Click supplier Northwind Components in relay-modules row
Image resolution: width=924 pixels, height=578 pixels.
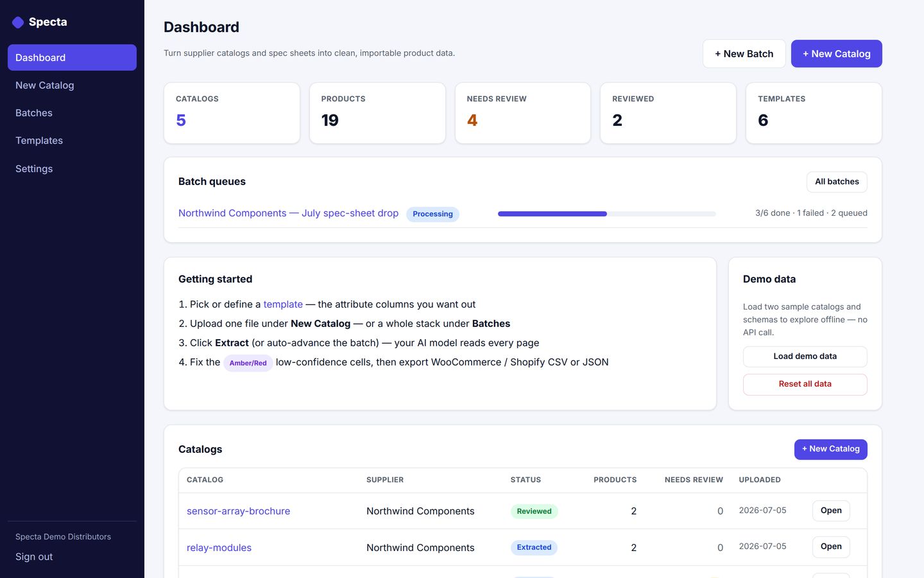pos(420,548)
